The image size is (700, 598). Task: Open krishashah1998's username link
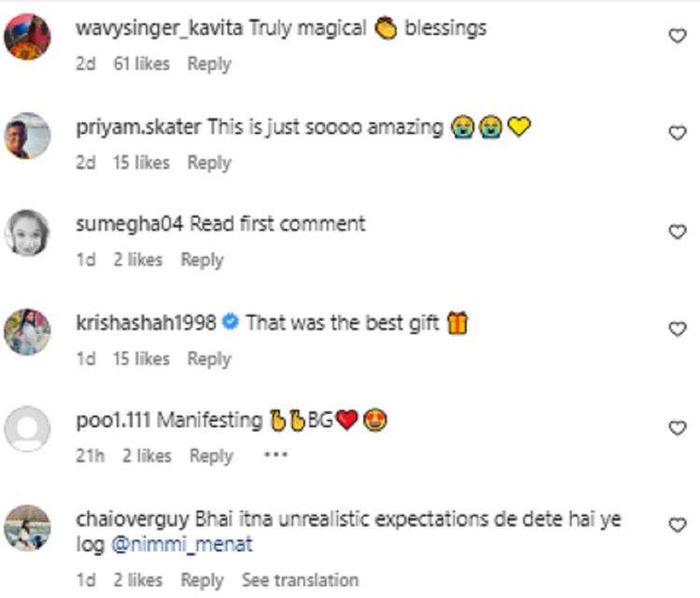146,324
